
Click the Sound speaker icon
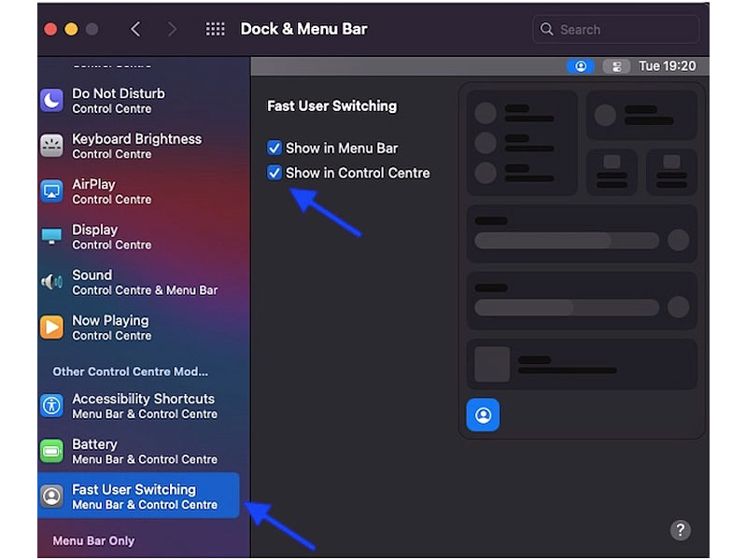(51, 282)
